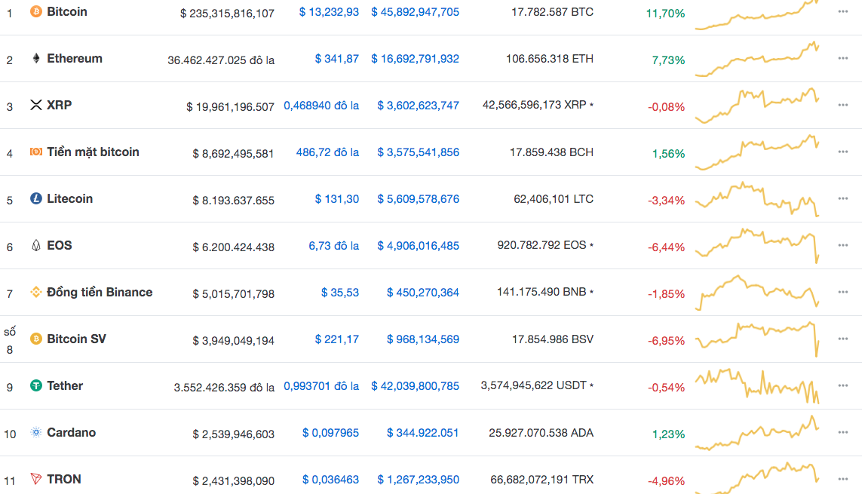Click the Ethereum diamond logo icon
The width and height of the screenshot is (868, 494).
click(36, 58)
